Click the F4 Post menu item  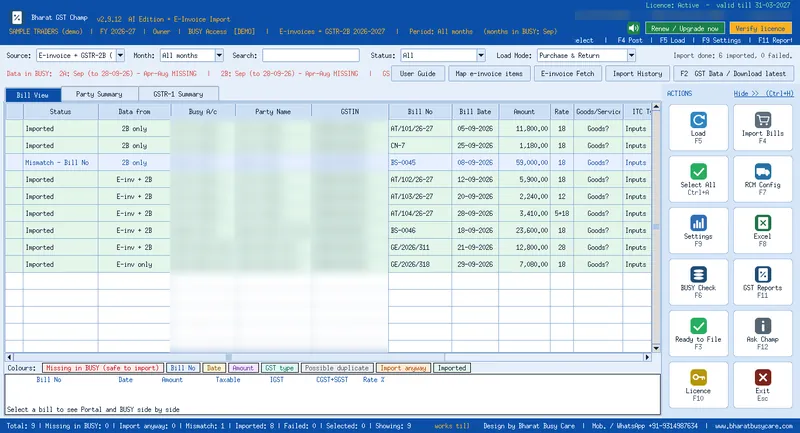(x=630, y=40)
